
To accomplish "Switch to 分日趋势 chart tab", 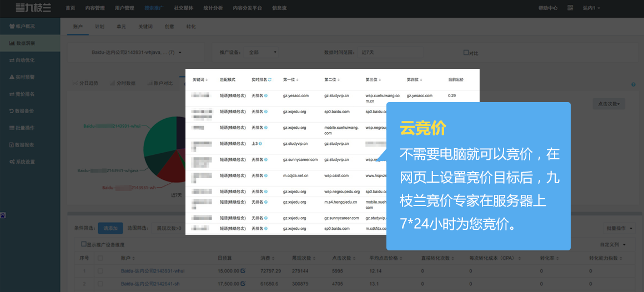I will click(86, 83).
